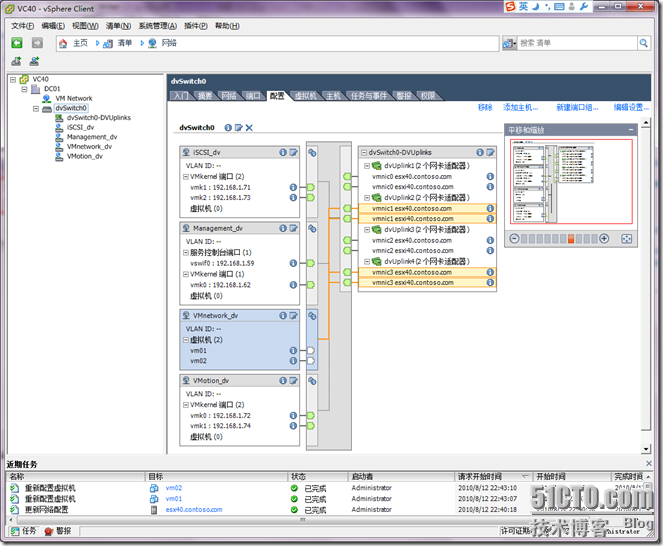The height and width of the screenshot is (546, 663).
Task: Zoom out with the minus magnifier
Action: pos(514,239)
